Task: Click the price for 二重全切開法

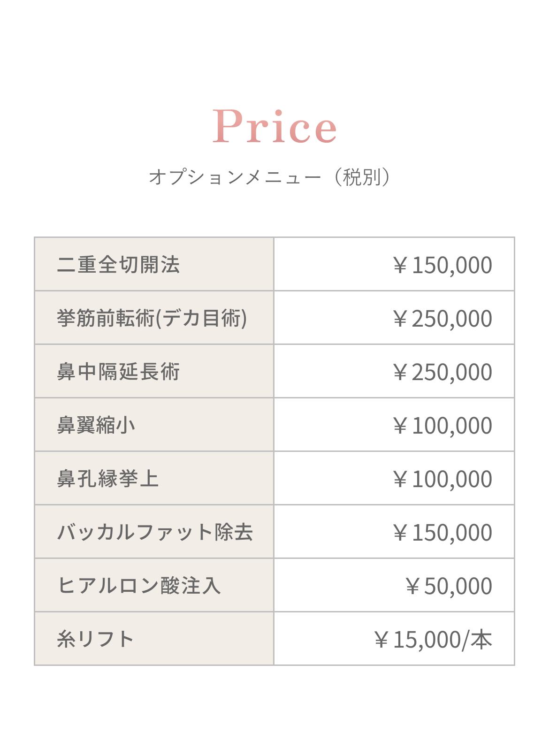Action: pyautogui.click(x=442, y=265)
